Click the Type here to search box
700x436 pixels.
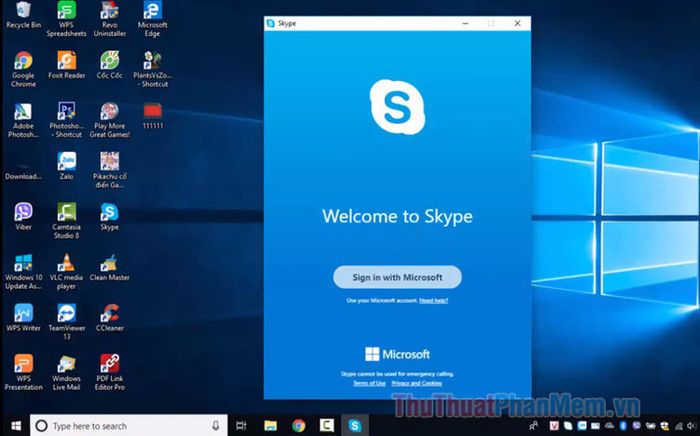click(129, 426)
